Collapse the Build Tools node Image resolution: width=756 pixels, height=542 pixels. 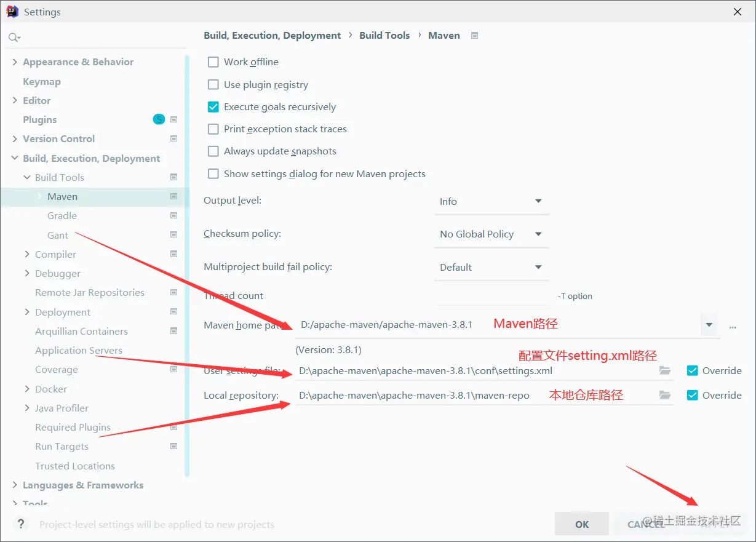coord(27,177)
